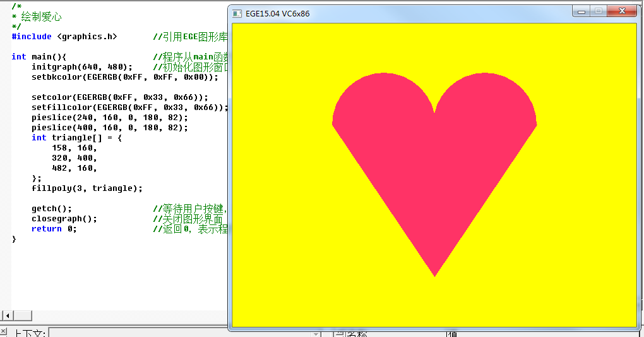Click the left arrow of the horizontal scrollbar

tap(6, 315)
